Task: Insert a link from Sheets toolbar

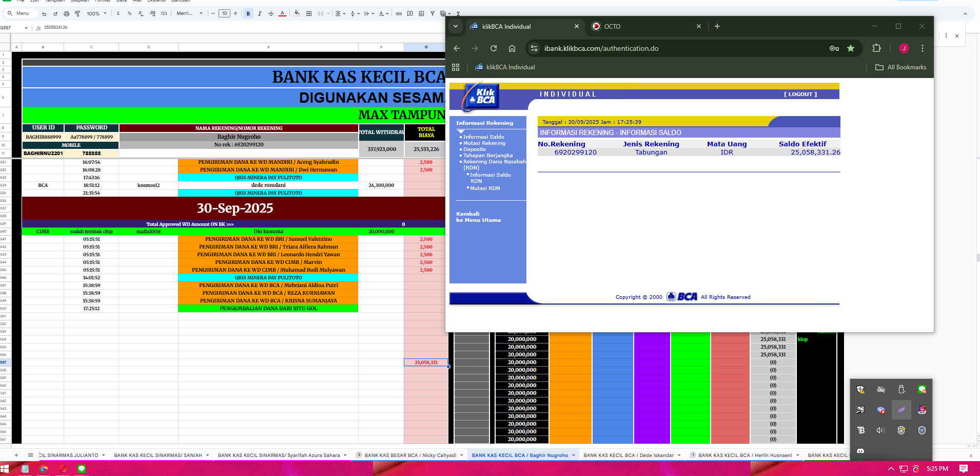Action: pyautogui.click(x=399, y=14)
